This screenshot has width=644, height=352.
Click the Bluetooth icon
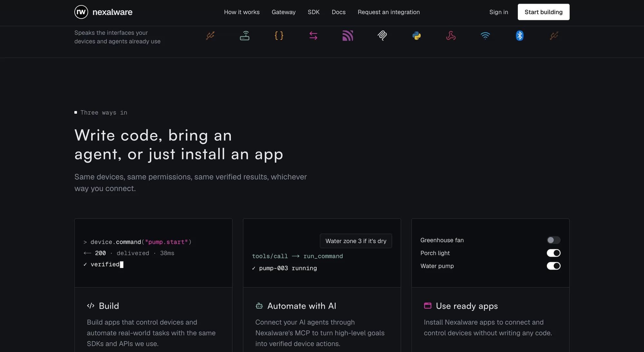point(520,35)
